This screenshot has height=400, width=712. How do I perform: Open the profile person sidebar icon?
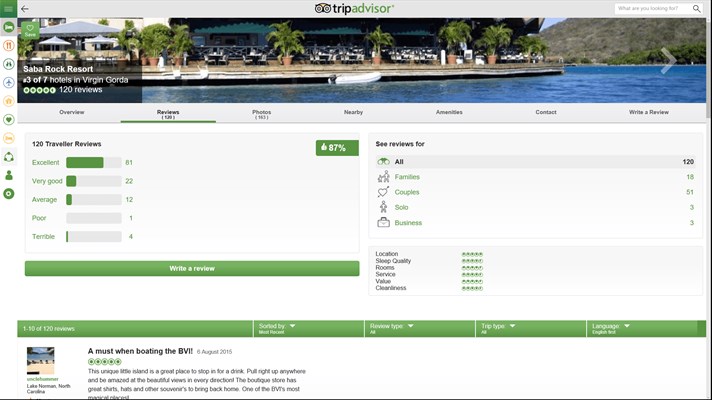[x=8, y=175]
